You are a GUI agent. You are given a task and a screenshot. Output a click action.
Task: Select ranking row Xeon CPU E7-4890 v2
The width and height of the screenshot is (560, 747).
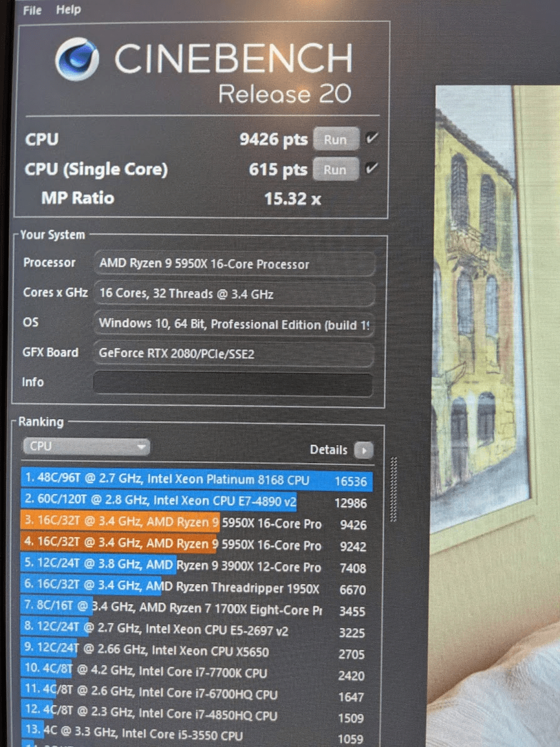pos(197,501)
